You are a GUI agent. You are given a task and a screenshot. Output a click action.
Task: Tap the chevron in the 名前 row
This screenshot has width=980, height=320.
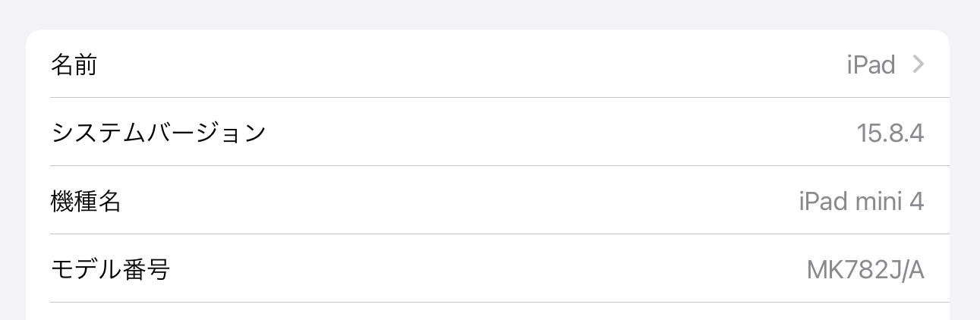click(x=918, y=65)
